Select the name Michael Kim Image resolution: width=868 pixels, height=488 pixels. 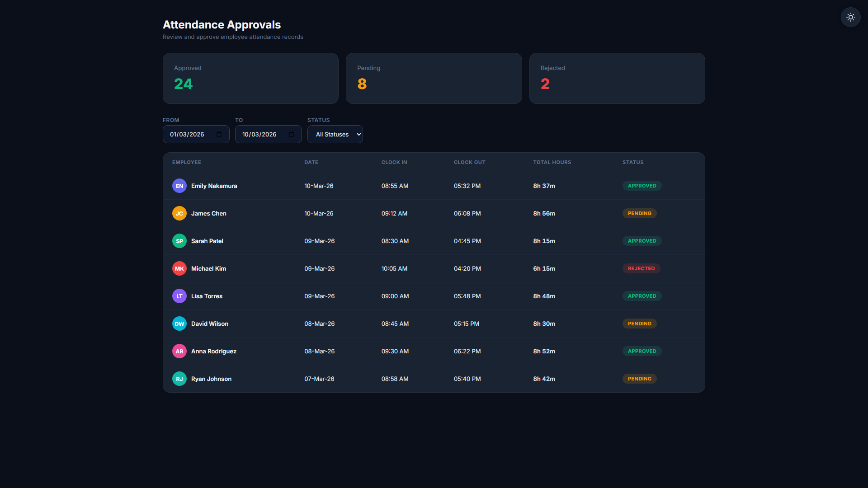[208, 268]
